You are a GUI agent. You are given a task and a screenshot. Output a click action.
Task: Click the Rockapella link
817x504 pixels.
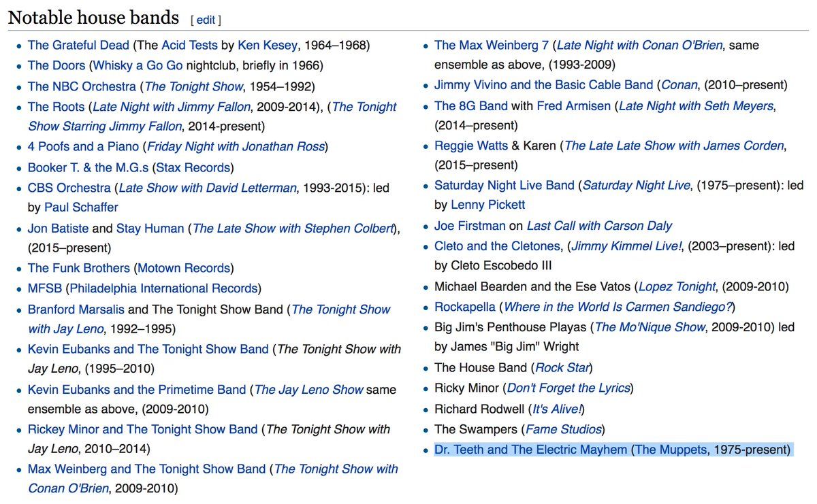click(465, 307)
